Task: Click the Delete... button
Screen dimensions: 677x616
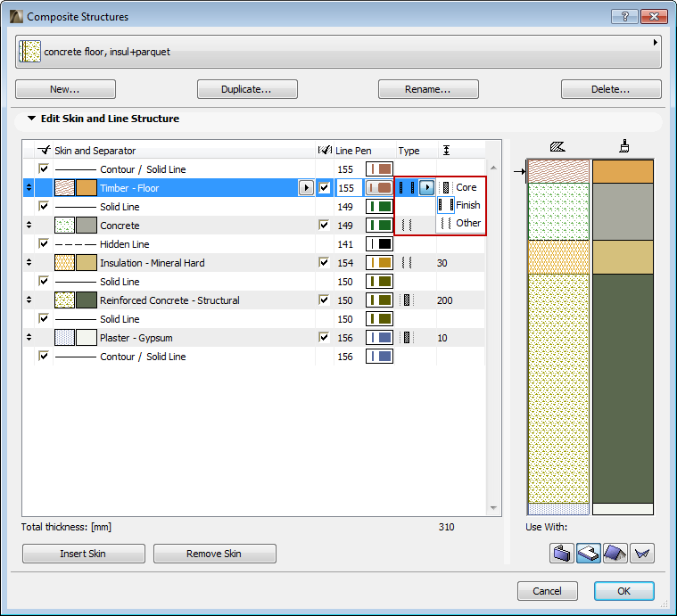Action: pyautogui.click(x=611, y=89)
